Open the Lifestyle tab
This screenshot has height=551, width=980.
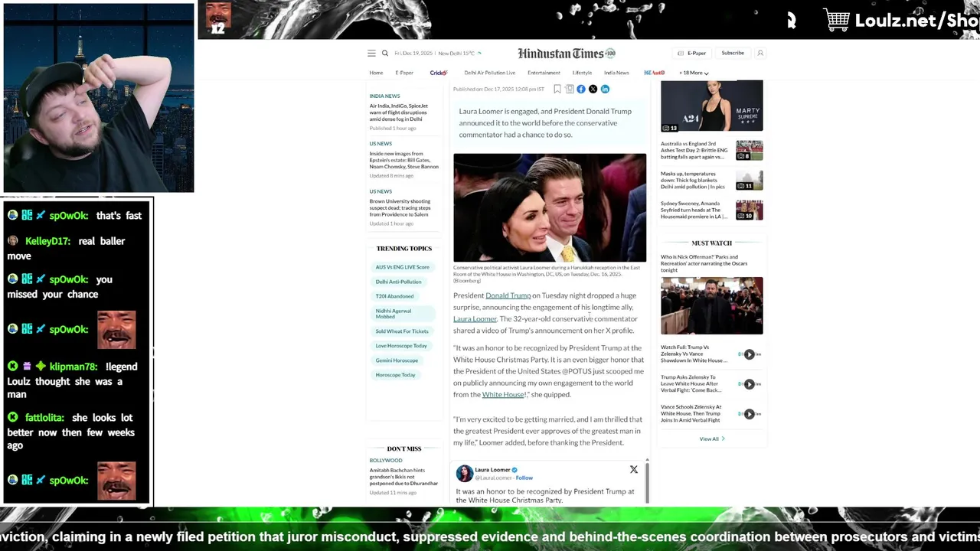582,73
